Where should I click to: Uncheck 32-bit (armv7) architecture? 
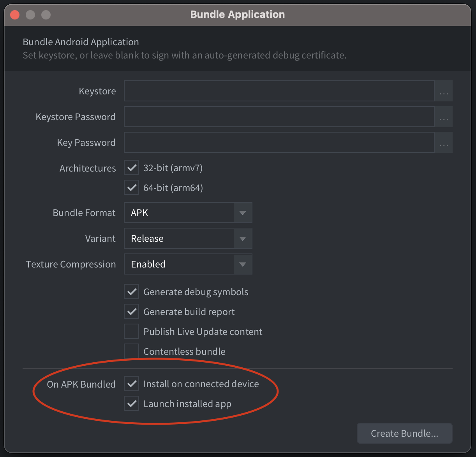pos(131,167)
